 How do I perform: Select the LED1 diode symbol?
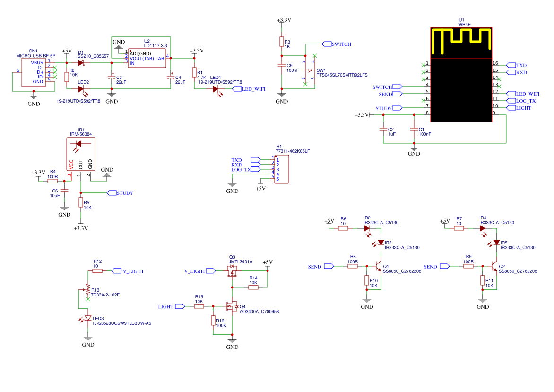[x=216, y=90]
